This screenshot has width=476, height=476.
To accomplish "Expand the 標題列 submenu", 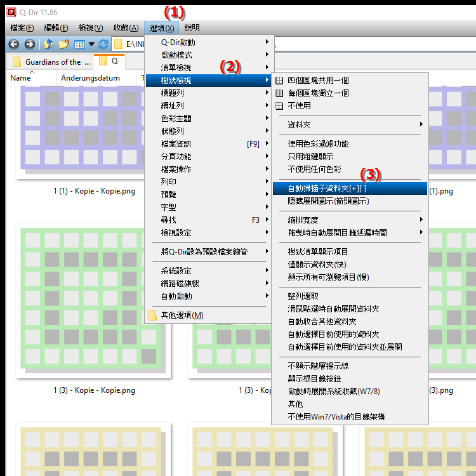I will click(x=208, y=93).
